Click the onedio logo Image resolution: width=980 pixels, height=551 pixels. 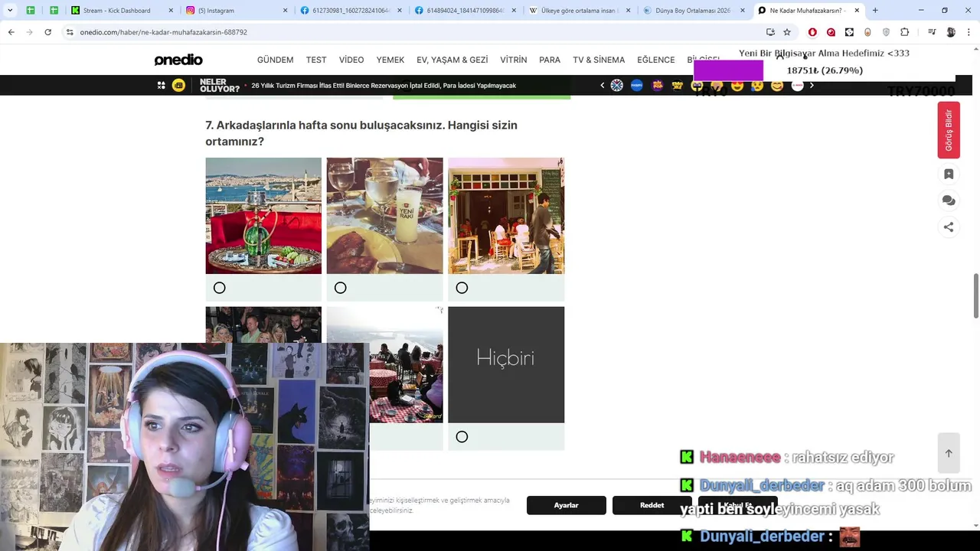[x=178, y=60]
